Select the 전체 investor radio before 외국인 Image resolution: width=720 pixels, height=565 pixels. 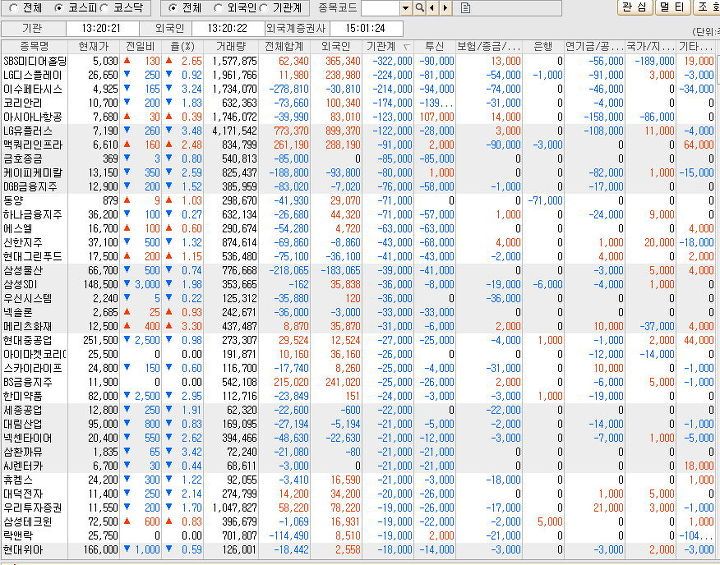click(x=172, y=8)
